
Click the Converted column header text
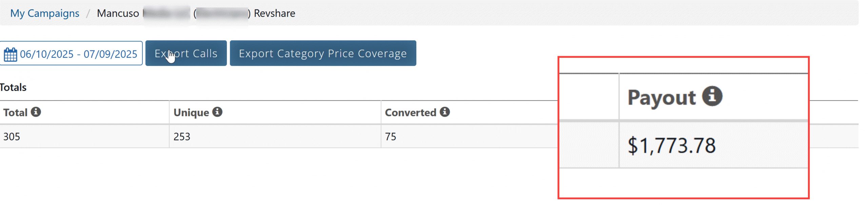[x=410, y=113]
